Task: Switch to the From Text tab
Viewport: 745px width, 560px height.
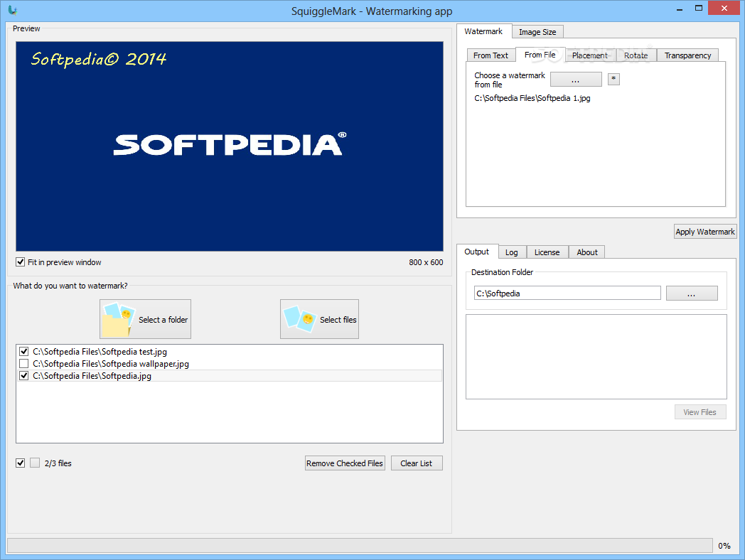Action: click(x=491, y=55)
